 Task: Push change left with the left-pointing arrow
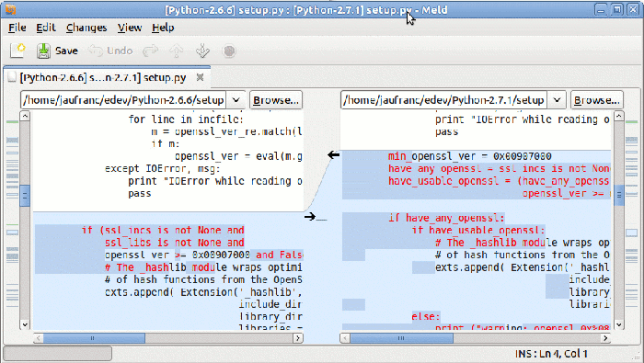[333, 155]
